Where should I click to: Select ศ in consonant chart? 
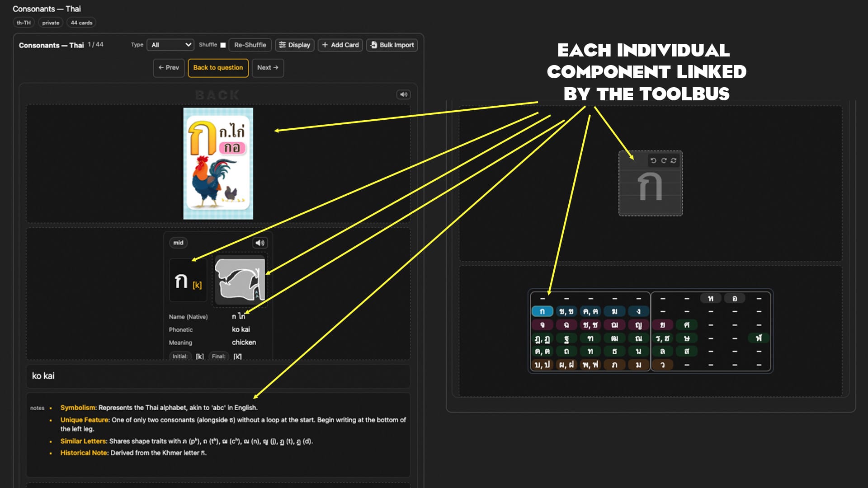(687, 325)
